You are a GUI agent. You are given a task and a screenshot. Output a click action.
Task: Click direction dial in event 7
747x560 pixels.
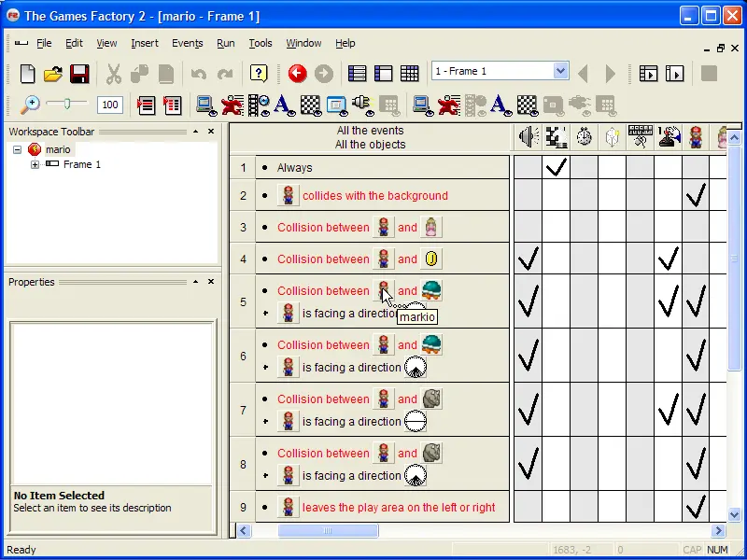(x=415, y=422)
